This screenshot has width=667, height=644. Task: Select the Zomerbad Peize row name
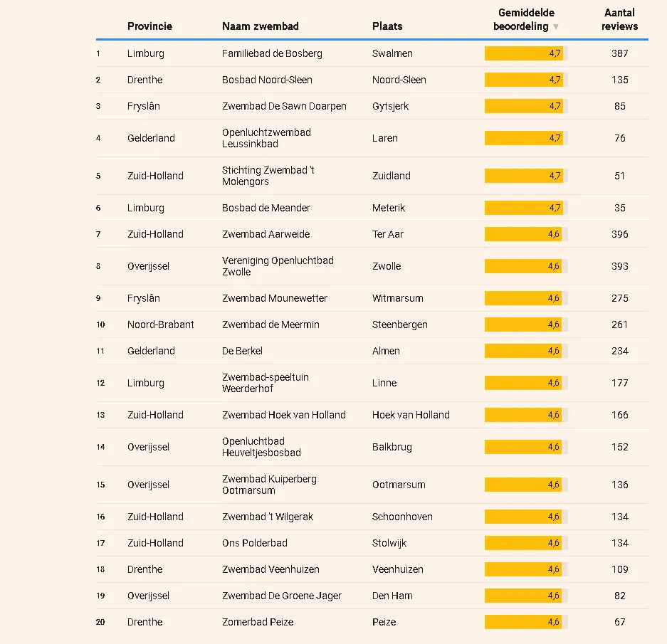tap(258, 623)
